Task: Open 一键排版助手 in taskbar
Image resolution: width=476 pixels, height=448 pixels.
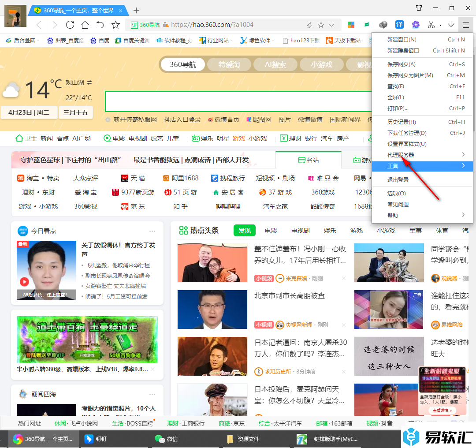Action: (327, 439)
